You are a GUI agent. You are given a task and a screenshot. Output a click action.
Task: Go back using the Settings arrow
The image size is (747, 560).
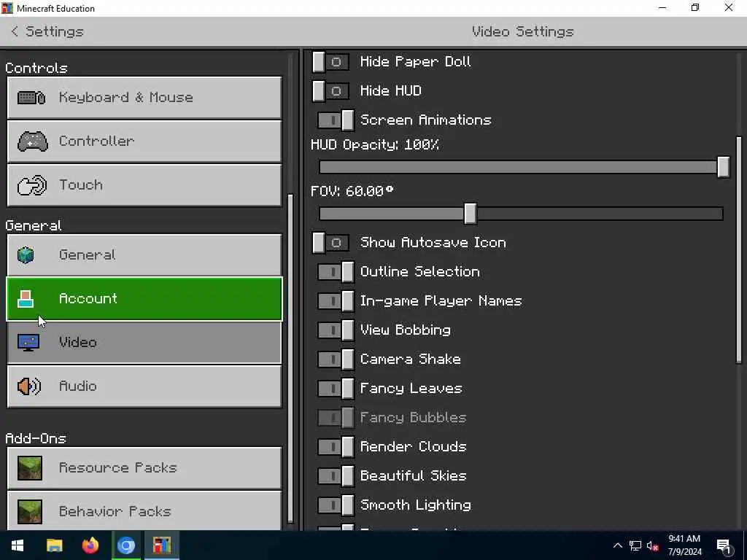pos(15,31)
